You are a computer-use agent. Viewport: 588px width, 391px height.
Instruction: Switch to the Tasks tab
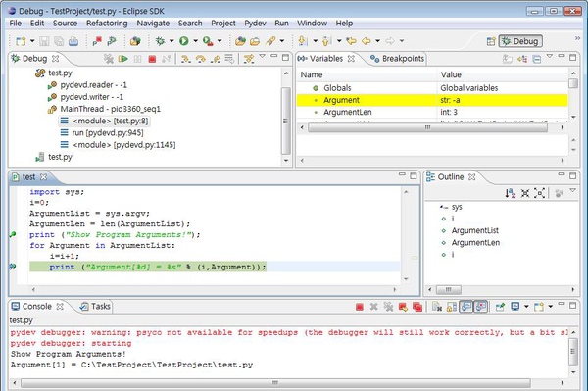click(96, 307)
